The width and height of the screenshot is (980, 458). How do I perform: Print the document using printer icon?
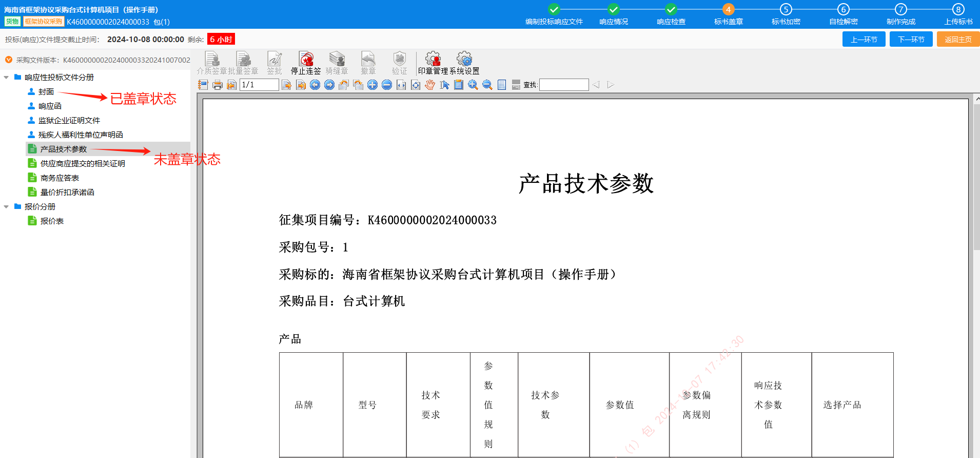pyautogui.click(x=218, y=85)
